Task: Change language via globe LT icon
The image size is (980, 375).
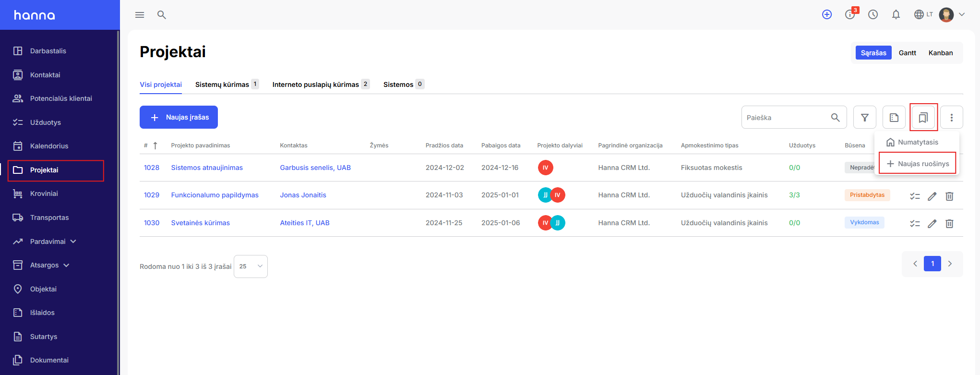Action: [x=923, y=14]
